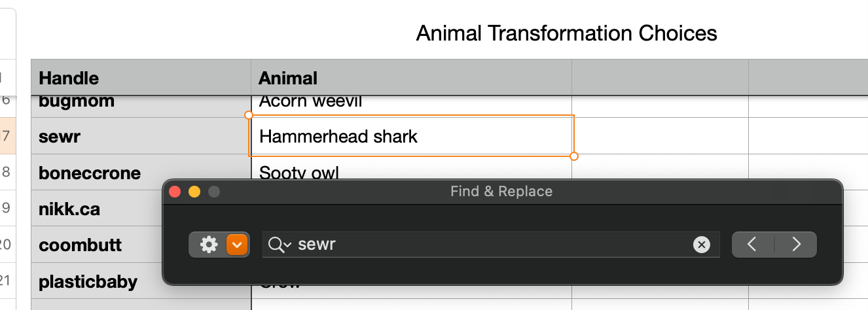Open the magnifying glass search options menu
Viewport: 868px width, 310px height.
tap(280, 245)
